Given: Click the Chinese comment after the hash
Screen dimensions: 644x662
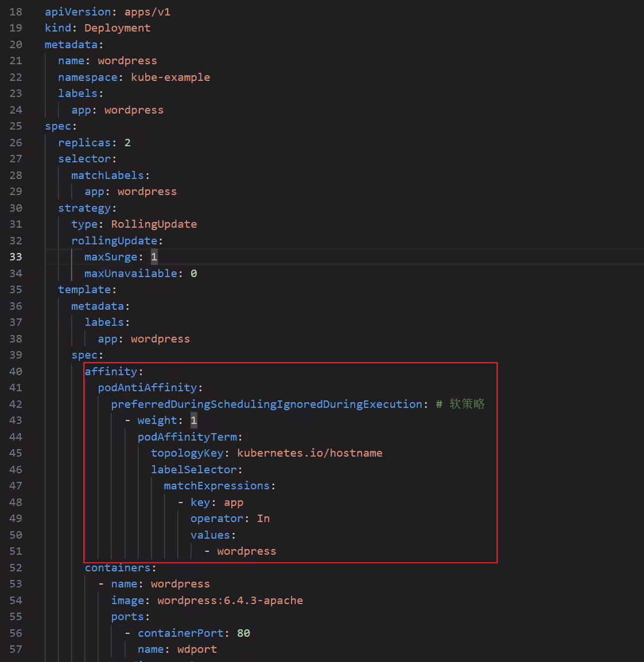Looking at the screenshot, I should [x=467, y=404].
